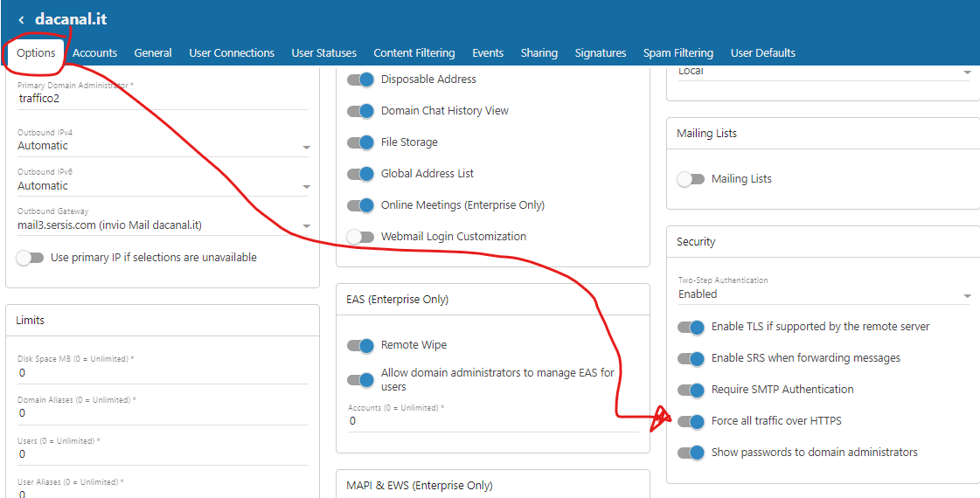Open the Outbound Gateway dropdown
980x498 pixels.
click(163, 225)
